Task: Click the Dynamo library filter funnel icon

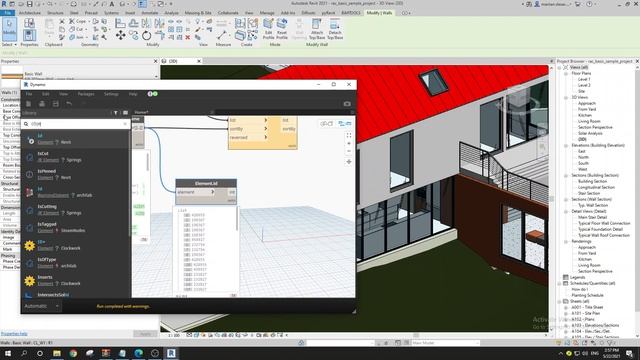Action: pyautogui.click(x=116, y=113)
